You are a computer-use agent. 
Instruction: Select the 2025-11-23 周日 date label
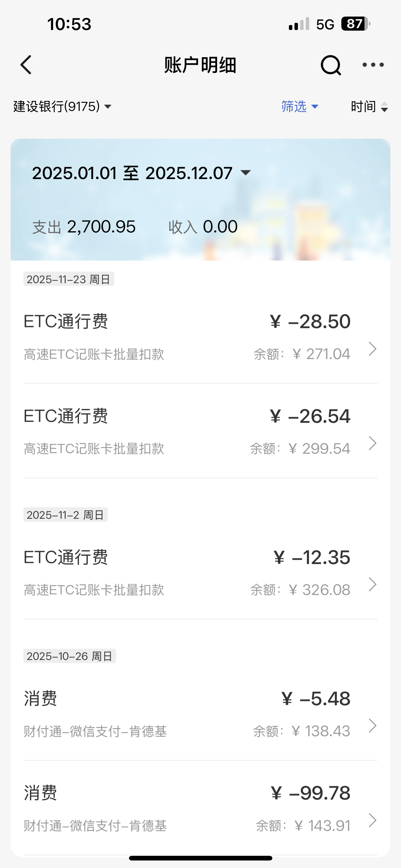tap(69, 279)
